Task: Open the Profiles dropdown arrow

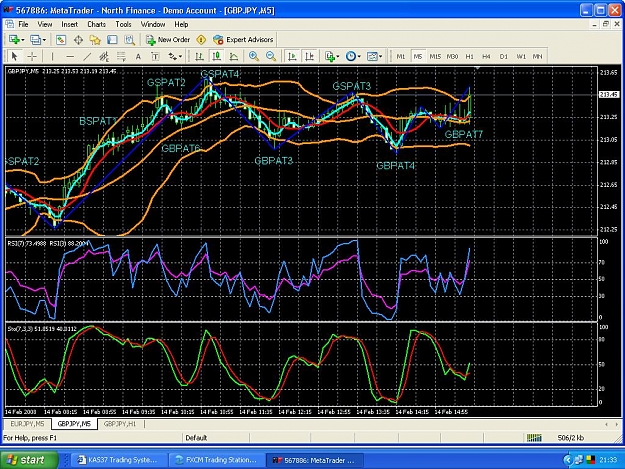Action: 44,40
